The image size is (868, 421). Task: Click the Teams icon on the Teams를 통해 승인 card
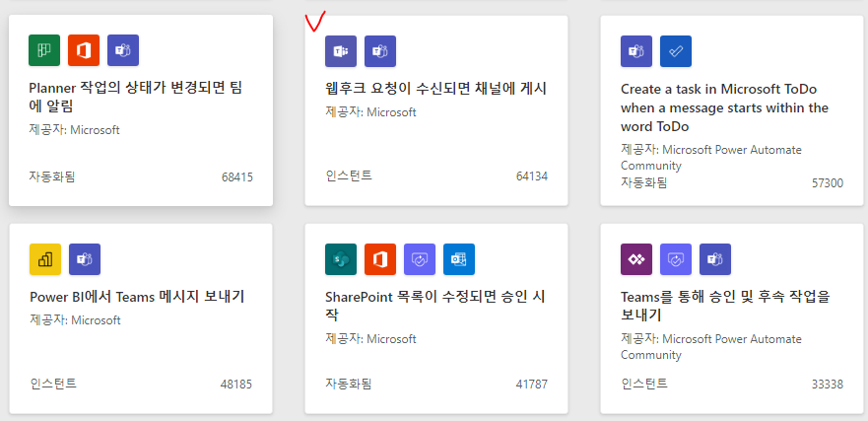715,259
